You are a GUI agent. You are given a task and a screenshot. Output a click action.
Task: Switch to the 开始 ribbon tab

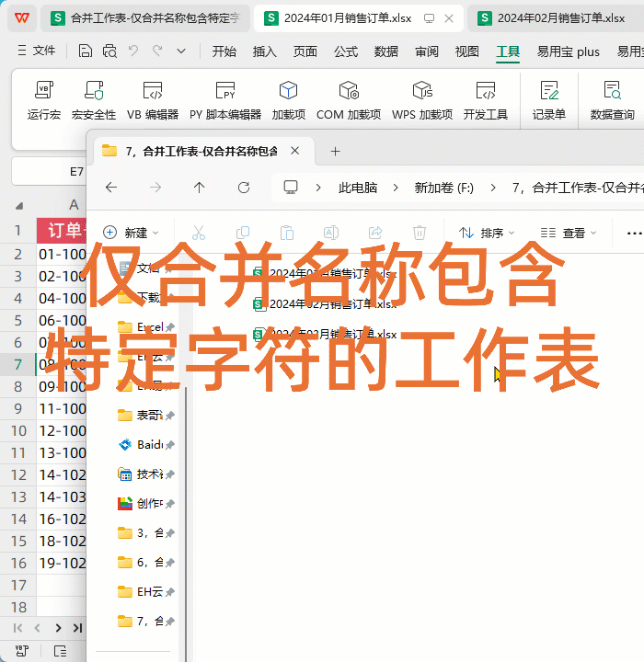[224, 51]
